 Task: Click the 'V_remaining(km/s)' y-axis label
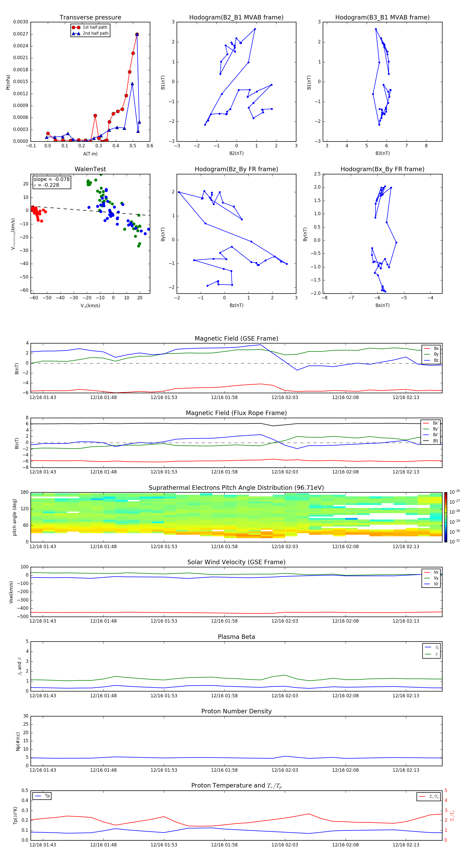click(x=13, y=234)
